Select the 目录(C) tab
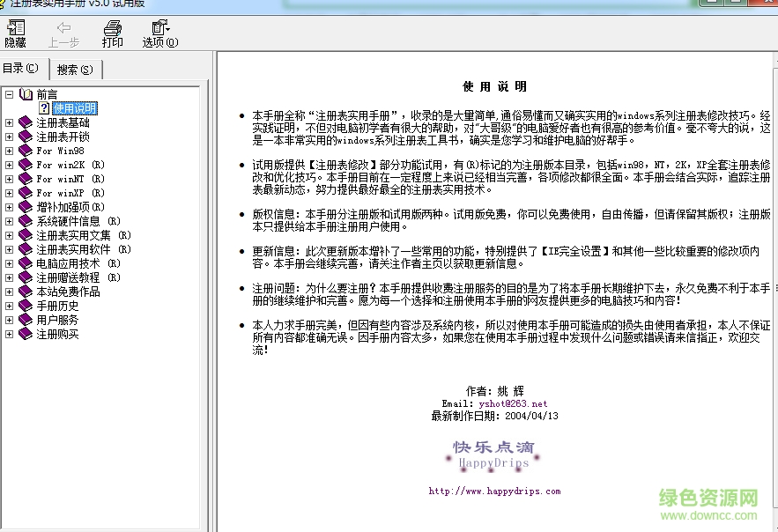 pos(21,68)
